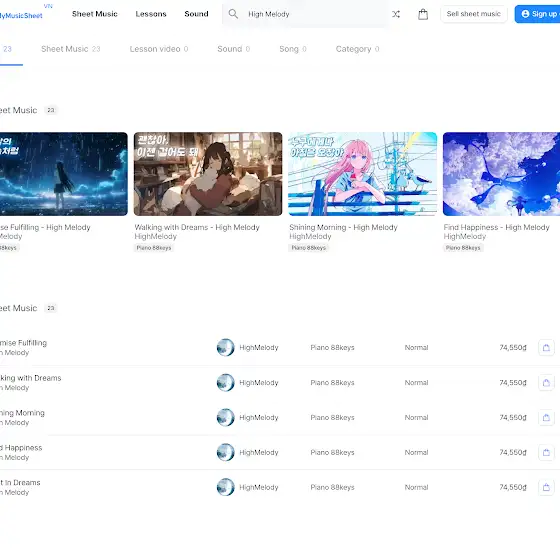Click Piano 88keys tag on Shining Morning card
Screen dimensions: 560x560
309,248
